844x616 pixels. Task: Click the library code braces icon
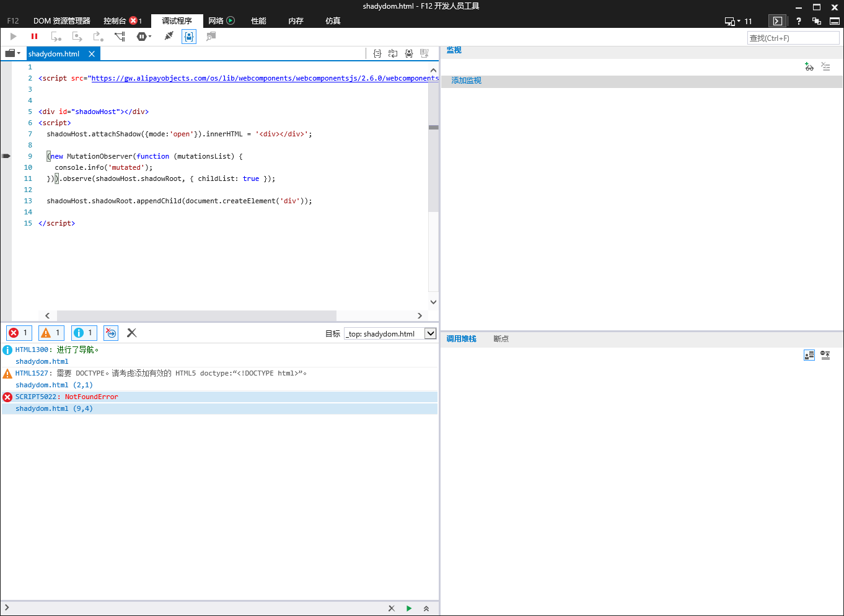[x=409, y=53]
